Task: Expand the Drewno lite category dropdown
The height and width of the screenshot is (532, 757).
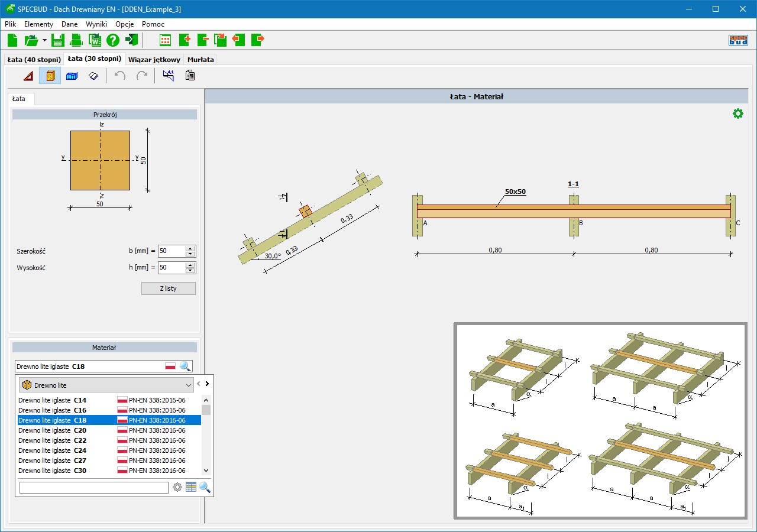Action: (189, 385)
